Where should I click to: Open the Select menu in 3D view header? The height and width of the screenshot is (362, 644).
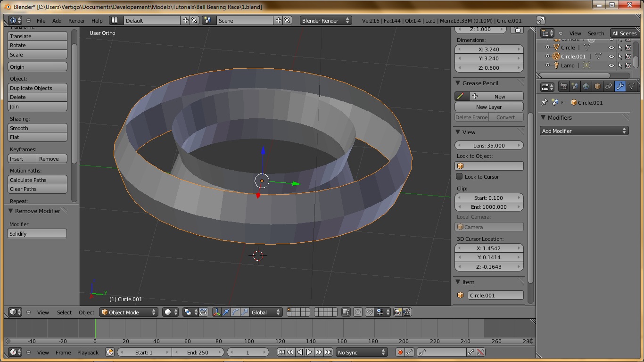click(x=65, y=312)
